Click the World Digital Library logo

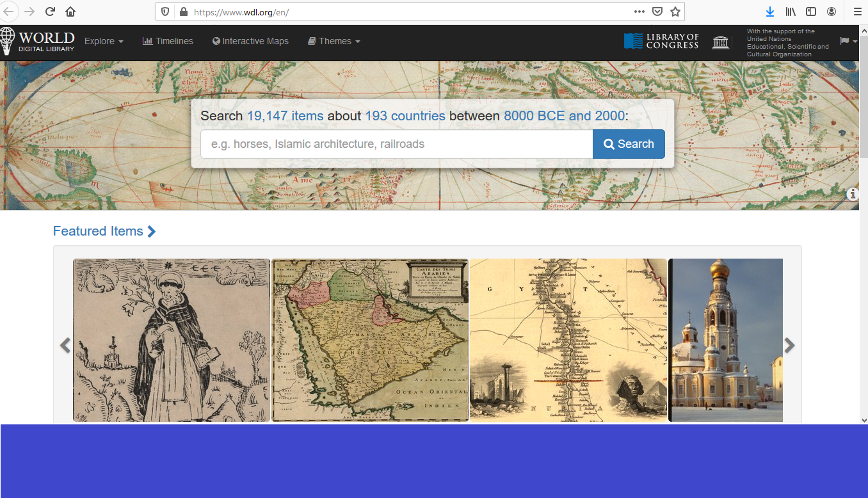tap(38, 41)
